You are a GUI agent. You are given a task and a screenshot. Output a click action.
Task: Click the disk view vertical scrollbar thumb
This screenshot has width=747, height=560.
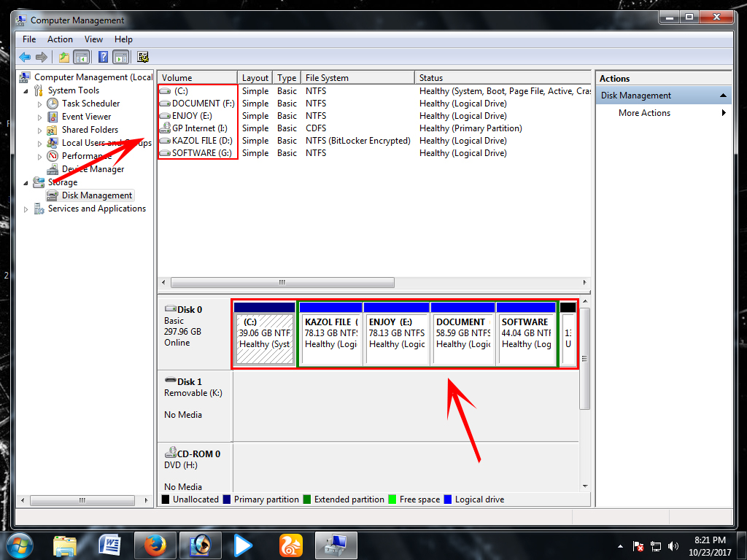pos(584,359)
